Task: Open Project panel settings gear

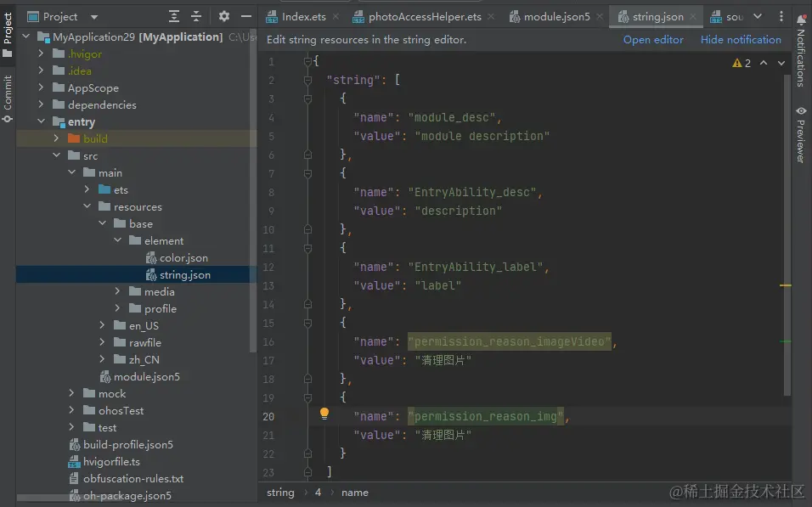Action: click(x=224, y=16)
